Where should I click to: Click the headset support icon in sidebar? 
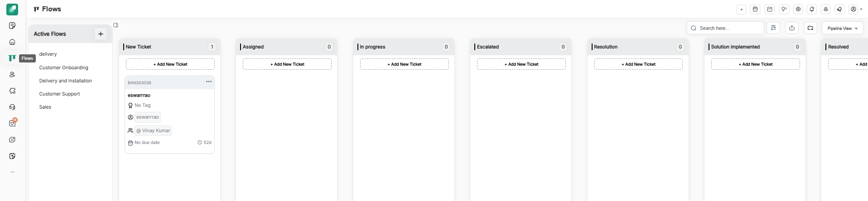(x=12, y=107)
